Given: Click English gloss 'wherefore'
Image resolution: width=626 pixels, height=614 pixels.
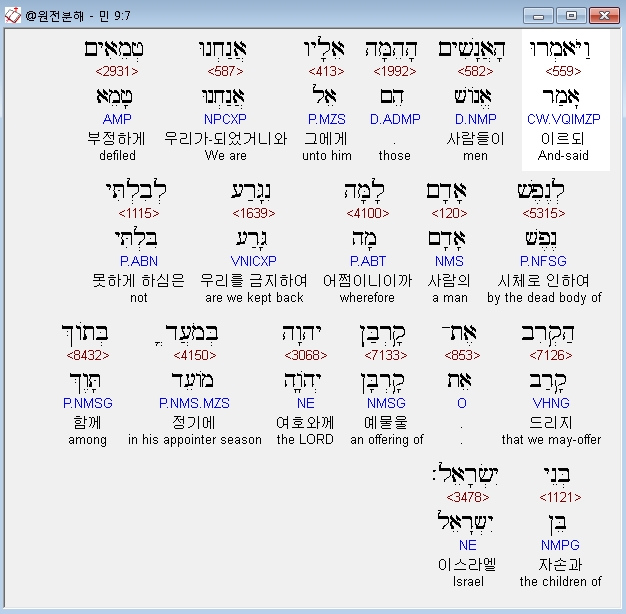Looking at the screenshot, I should coord(367,297).
